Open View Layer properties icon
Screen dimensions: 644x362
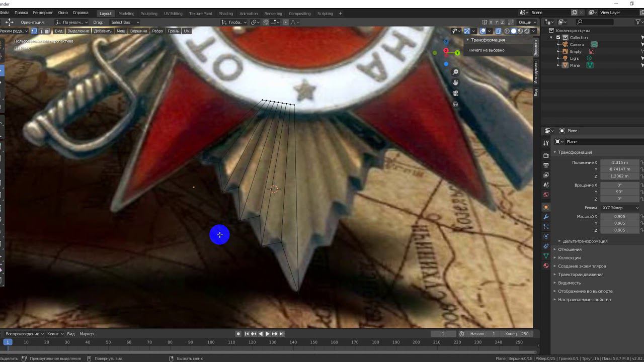[x=546, y=175]
